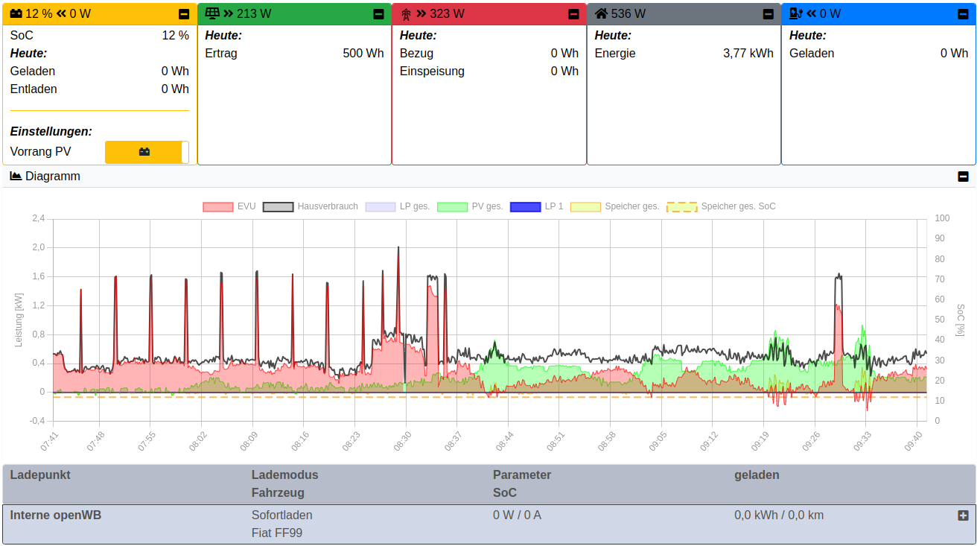Screen dimensions: 980x546
Task: Collapse the Diagramm panel
Action: coord(963,177)
